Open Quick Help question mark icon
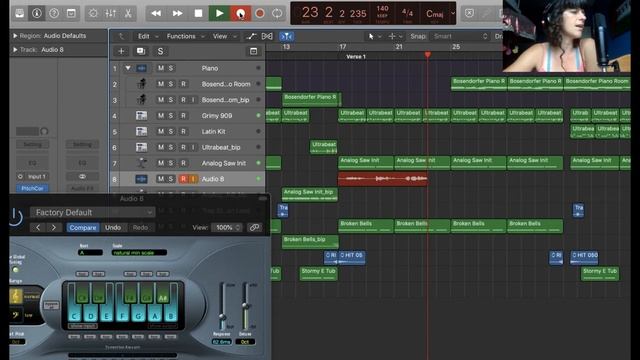The width and height of the screenshot is (640, 360). click(x=54, y=13)
